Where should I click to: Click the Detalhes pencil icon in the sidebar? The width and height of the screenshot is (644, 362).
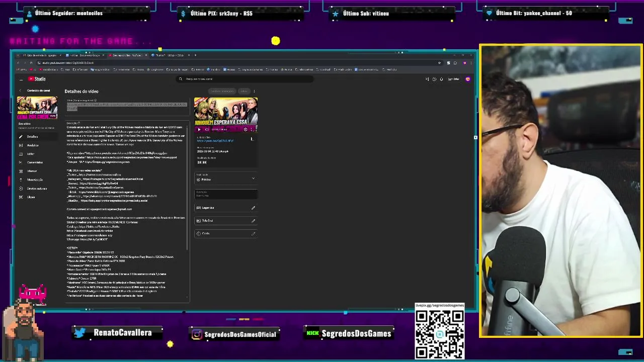21,137
